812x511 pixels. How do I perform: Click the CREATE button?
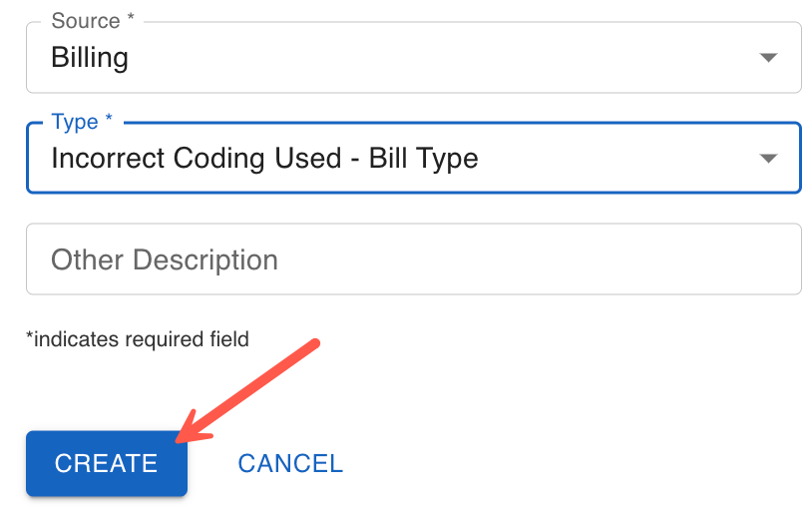tap(106, 463)
